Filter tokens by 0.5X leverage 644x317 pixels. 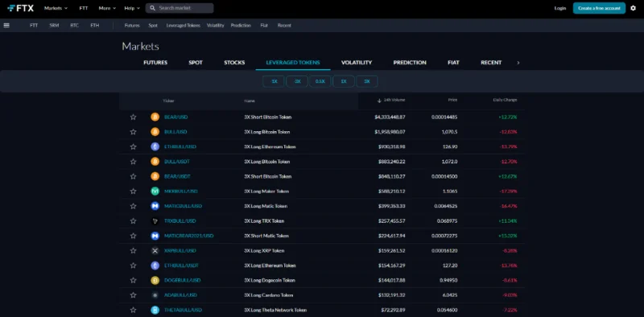click(320, 81)
